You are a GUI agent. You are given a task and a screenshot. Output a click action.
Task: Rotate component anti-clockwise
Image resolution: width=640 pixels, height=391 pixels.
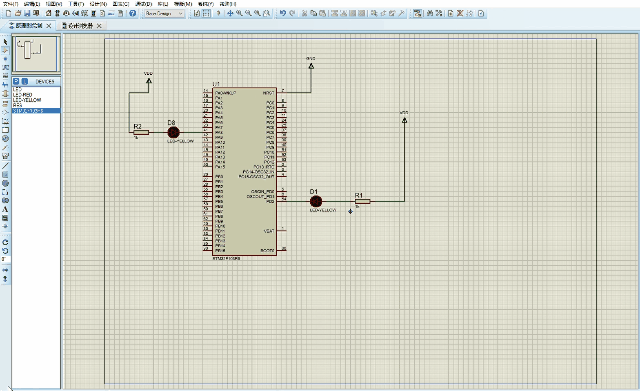pos(5,251)
